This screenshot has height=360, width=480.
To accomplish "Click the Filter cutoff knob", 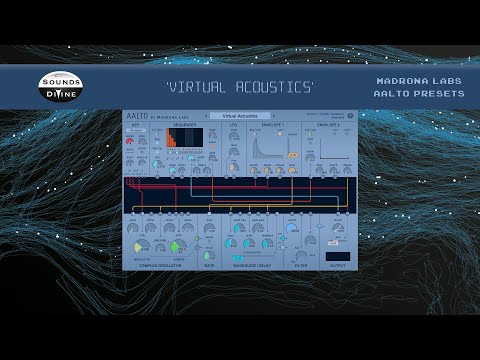I will (292, 228).
